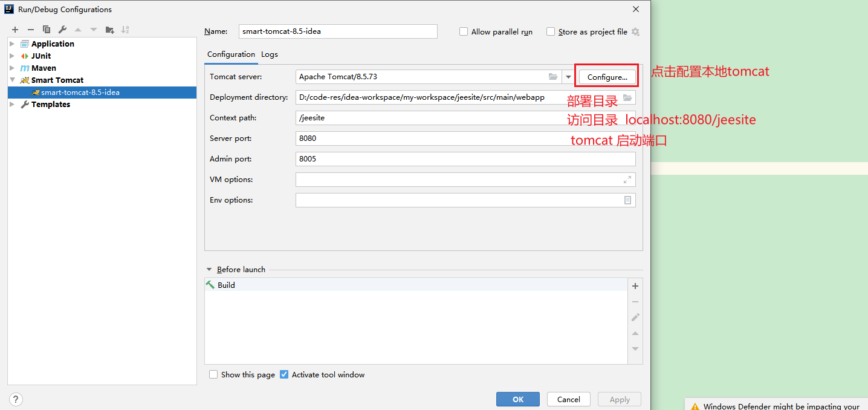This screenshot has width=868, height=410.
Task: Open Tomcat server version dropdown
Action: coord(568,77)
